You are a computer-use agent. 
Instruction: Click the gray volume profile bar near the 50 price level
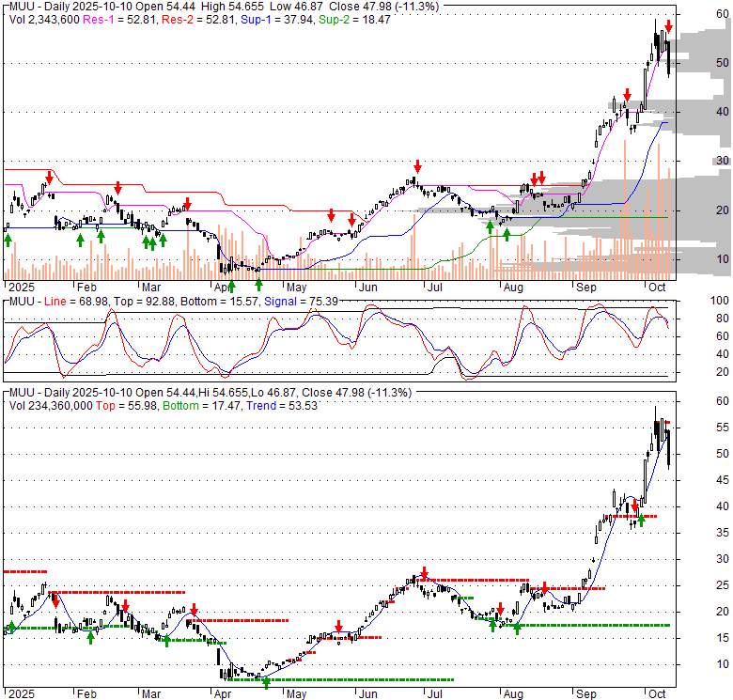point(700,63)
